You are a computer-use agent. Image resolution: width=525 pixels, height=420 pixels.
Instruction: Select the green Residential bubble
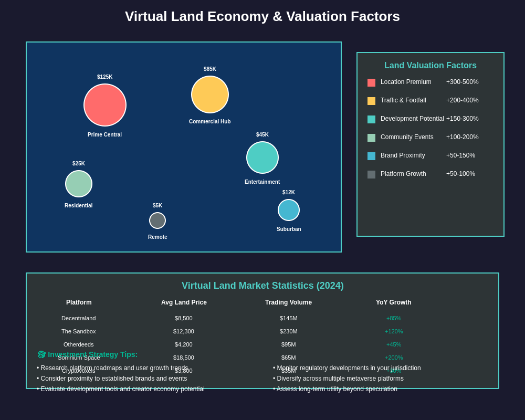79,184
